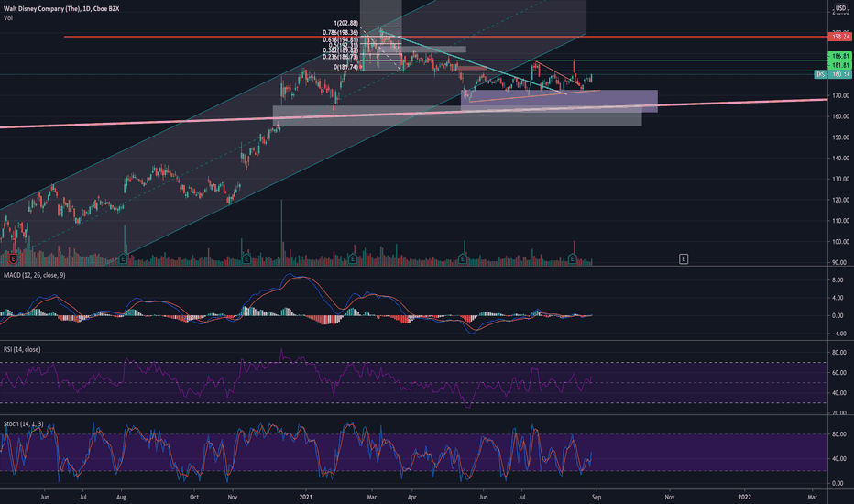Viewport: 854px width, 504px height.
Task: Open the USD currency selector
Action: click(841, 8)
